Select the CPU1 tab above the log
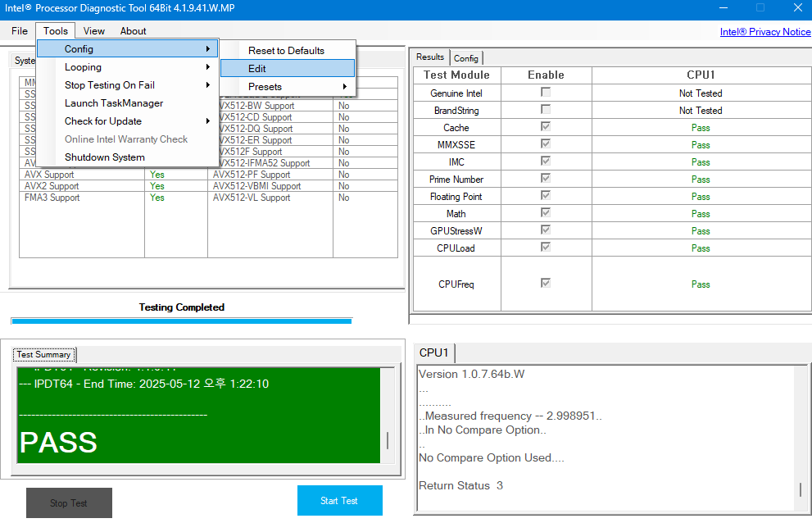The height and width of the screenshot is (523, 812). click(434, 352)
